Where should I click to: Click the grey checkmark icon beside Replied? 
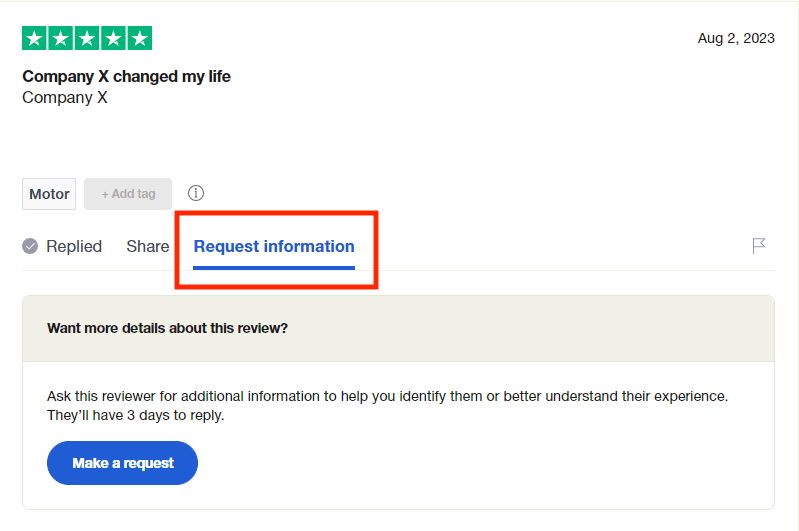point(30,246)
